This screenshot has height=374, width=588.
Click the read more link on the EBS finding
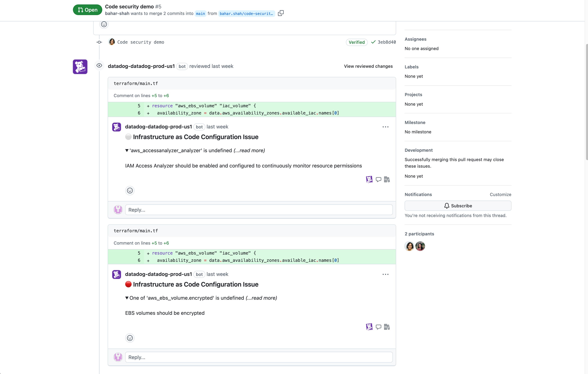261,298
